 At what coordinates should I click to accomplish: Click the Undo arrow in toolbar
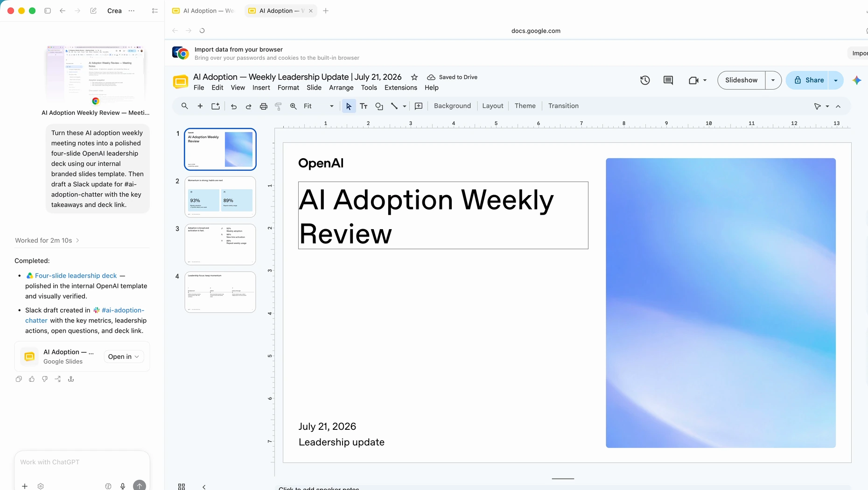click(x=233, y=106)
